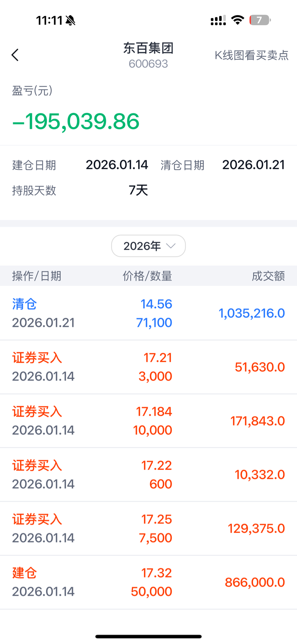This screenshot has width=297, height=644.
Task: Open K线图看买卖点 link
Action: pyautogui.click(x=251, y=55)
